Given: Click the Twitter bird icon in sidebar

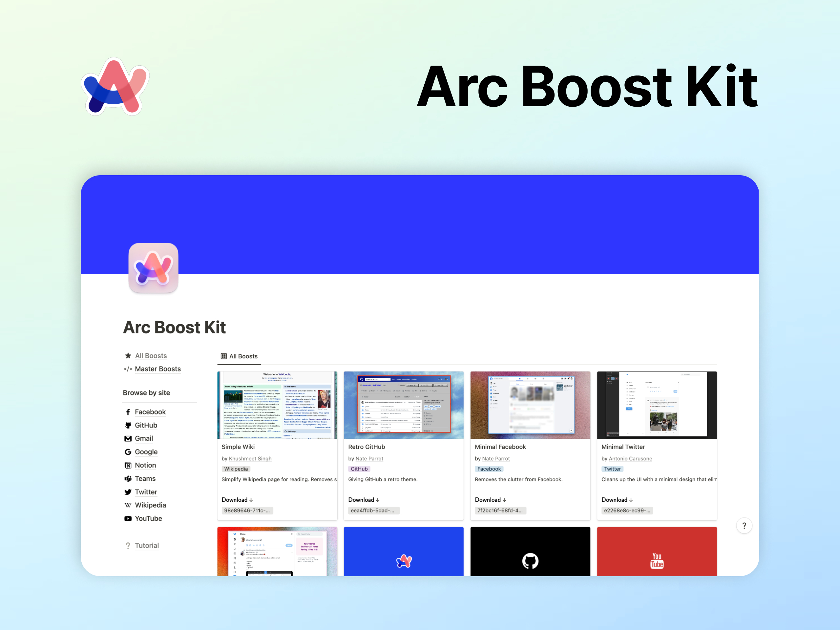Looking at the screenshot, I should tap(128, 492).
